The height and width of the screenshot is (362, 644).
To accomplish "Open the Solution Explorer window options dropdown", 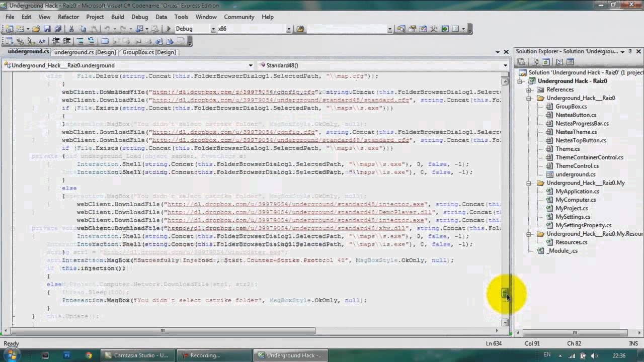I will pos(622,52).
